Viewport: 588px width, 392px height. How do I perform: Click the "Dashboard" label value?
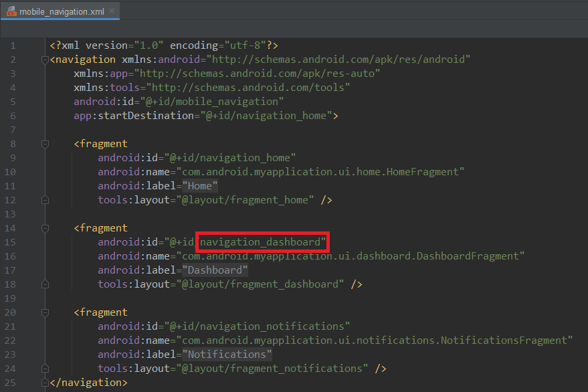pos(215,270)
